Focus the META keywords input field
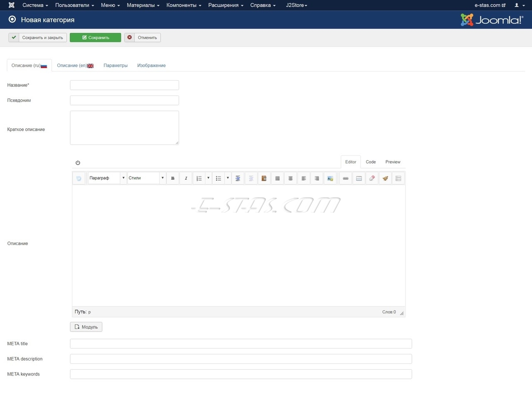The width and height of the screenshot is (532, 405). [241, 374]
